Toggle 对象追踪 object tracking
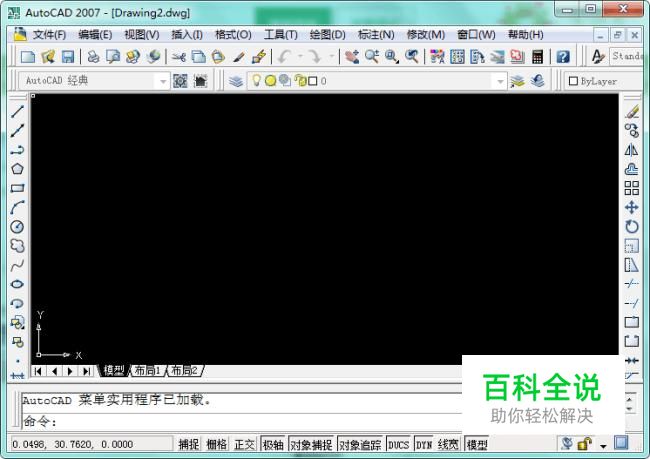The height and width of the screenshot is (459, 650). click(360, 444)
